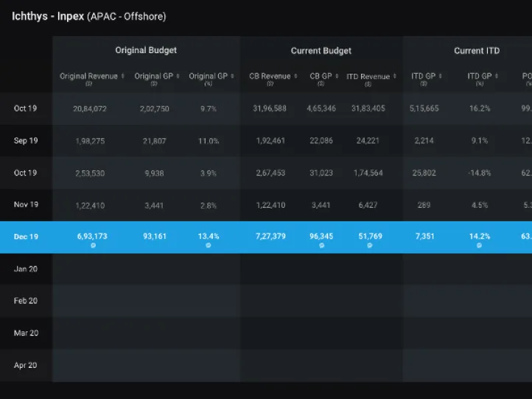Select the Original Budget group header

point(146,50)
